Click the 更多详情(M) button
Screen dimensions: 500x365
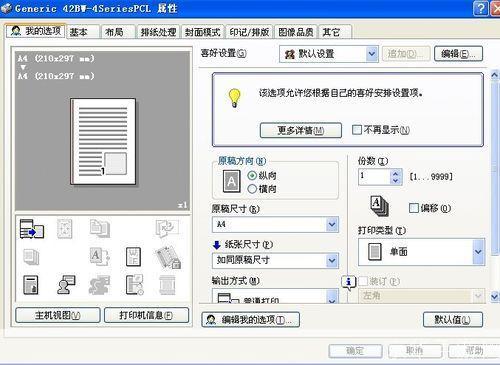(x=301, y=130)
